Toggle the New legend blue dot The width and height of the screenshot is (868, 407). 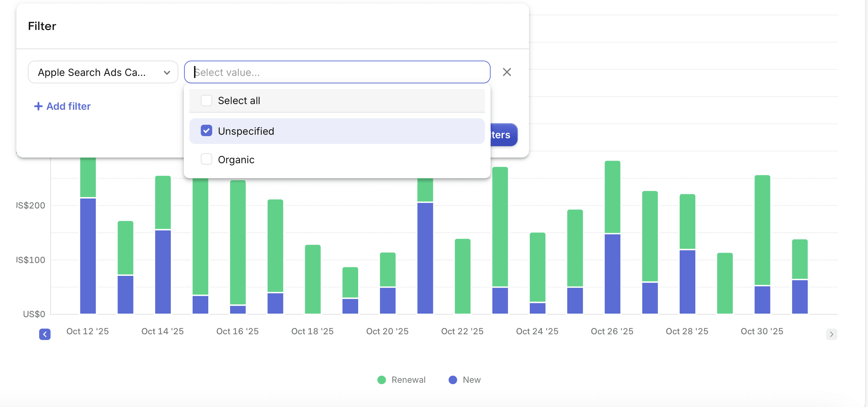[453, 380]
